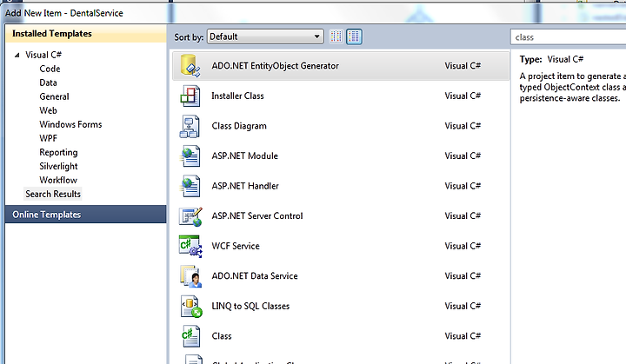Click 'Visual C#' label in Class Diagram row
626x364 pixels.
click(463, 126)
